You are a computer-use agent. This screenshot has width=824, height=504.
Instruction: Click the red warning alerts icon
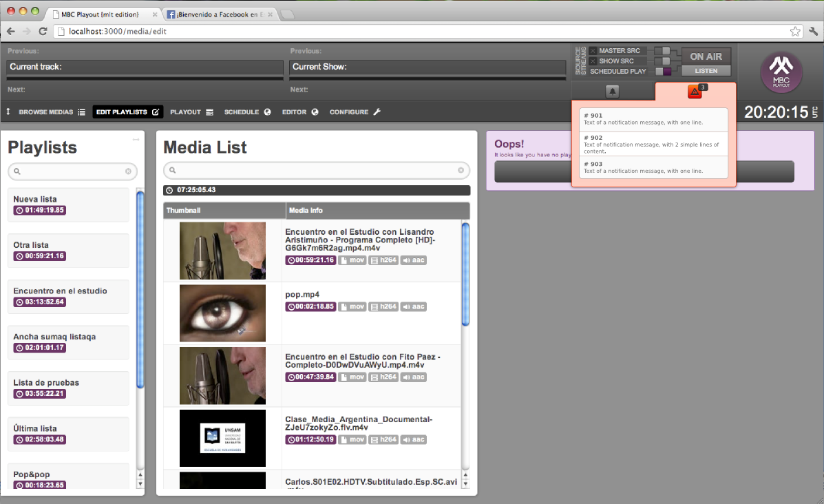pyautogui.click(x=695, y=92)
